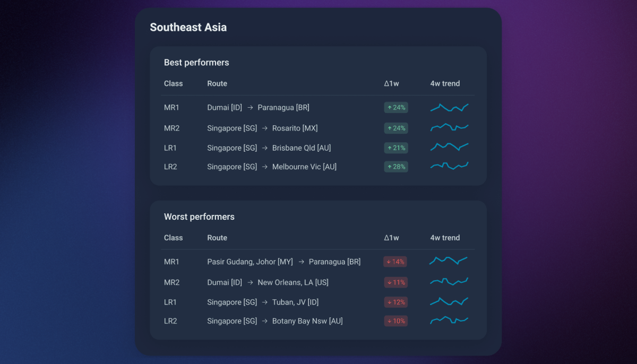Click the Class column header in Best performers
The height and width of the screenshot is (364, 637).
click(x=173, y=84)
